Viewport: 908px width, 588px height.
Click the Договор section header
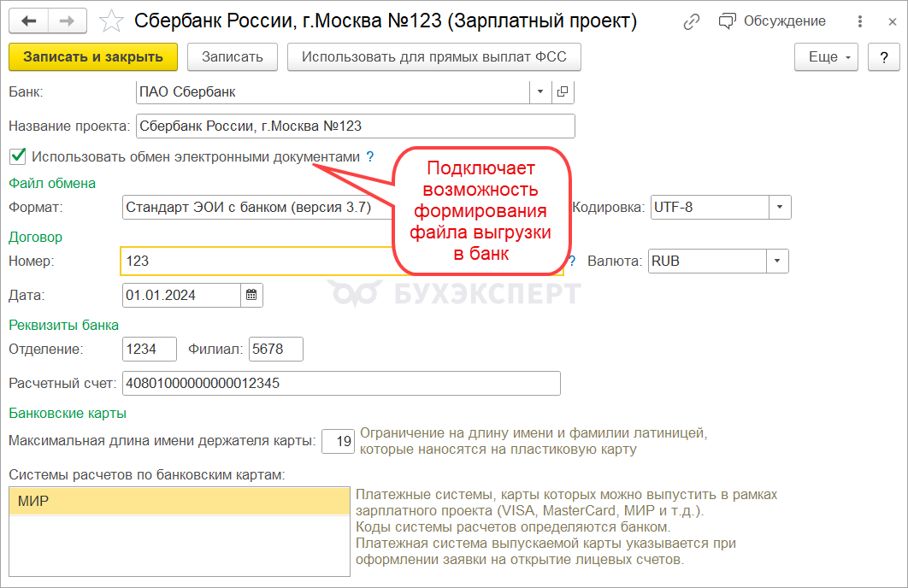coord(35,238)
